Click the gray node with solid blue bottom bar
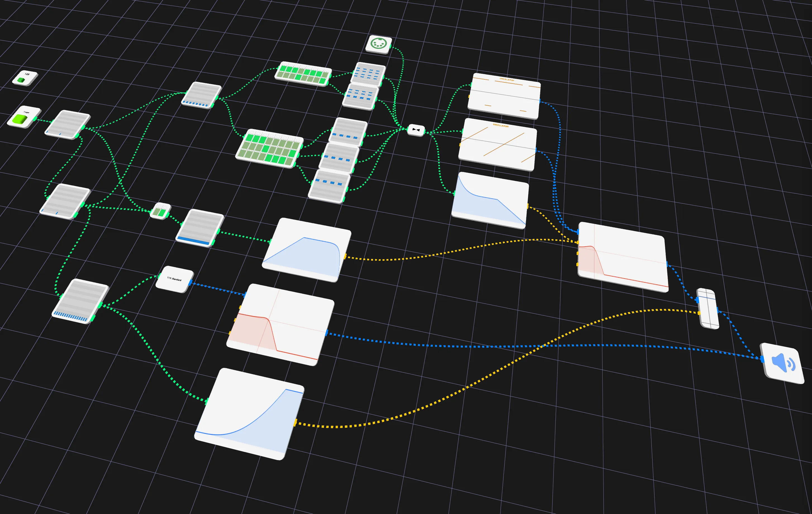Screen dimensions: 812x514 [200, 228]
